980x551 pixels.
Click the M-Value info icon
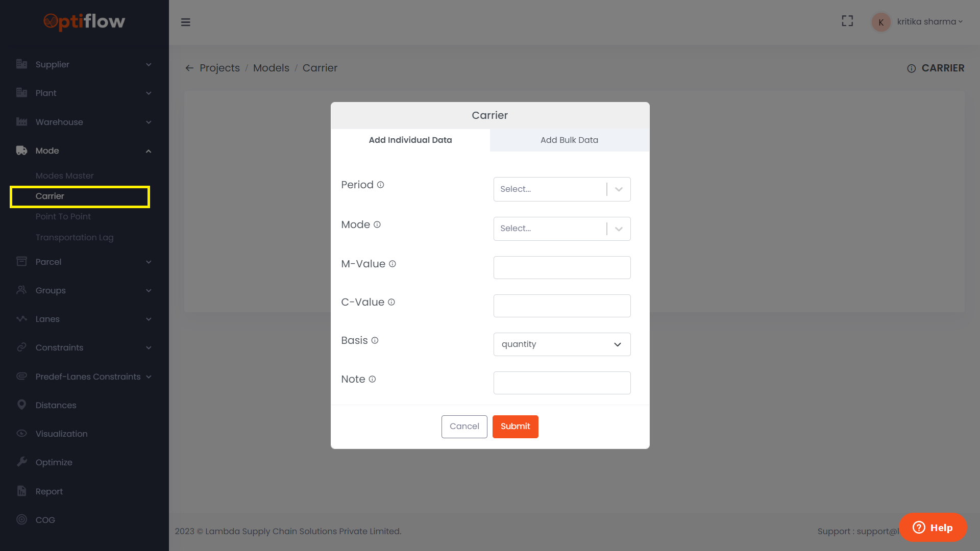pyautogui.click(x=393, y=264)
